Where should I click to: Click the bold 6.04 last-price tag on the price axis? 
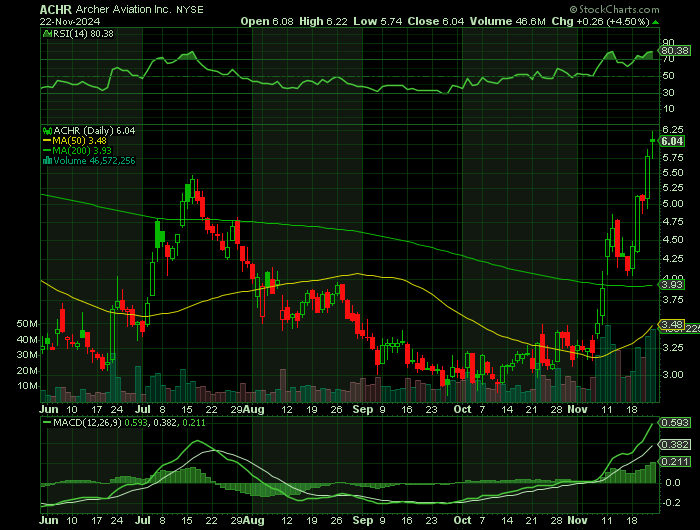[672, 141]
